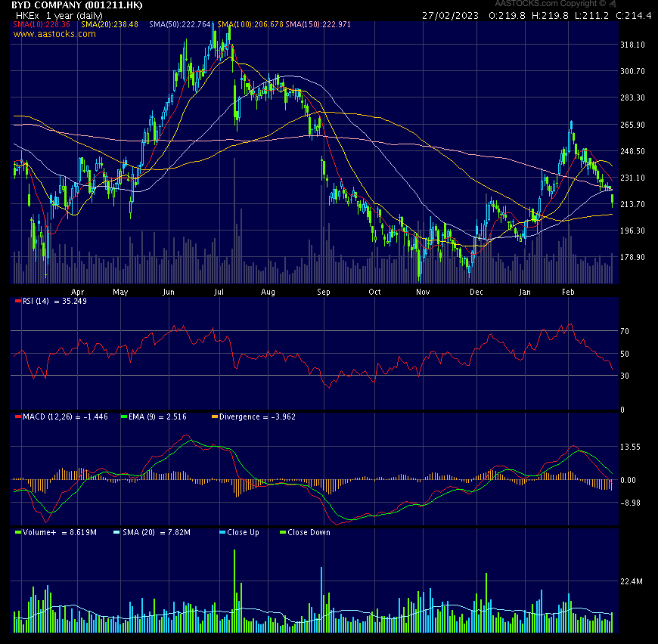This screenshot has height=644, width=658.
Task: Click the green EMA (9) legend swatch
Action: coord(124,416)
